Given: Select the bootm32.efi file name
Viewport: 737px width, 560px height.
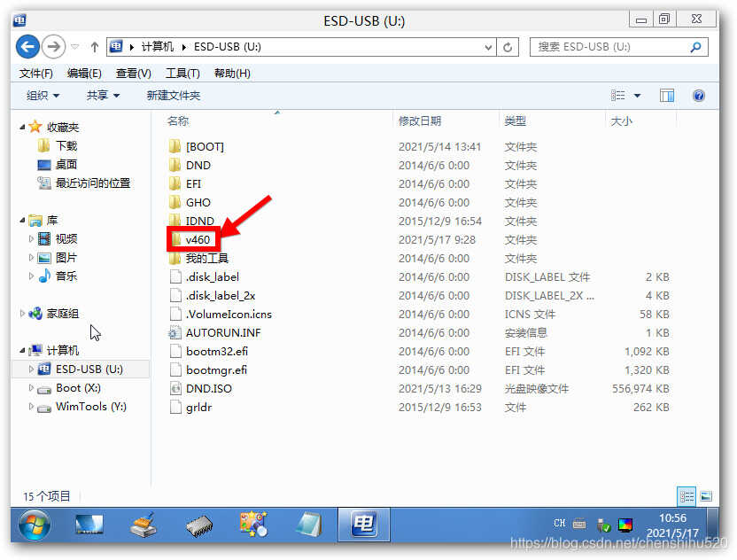Looking at the screenshot, I should point(217,351).
